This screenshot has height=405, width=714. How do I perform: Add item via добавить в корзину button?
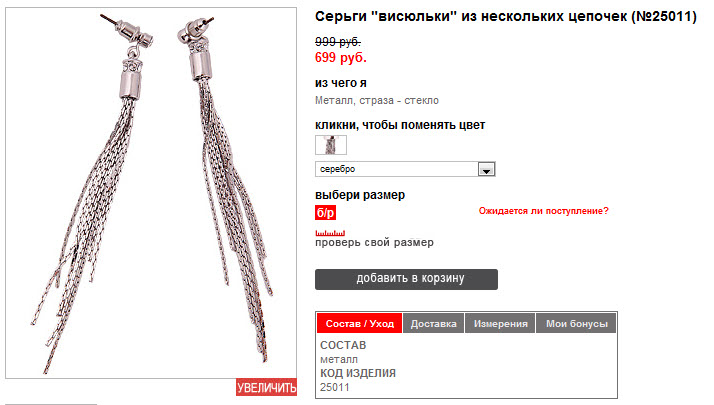point(406,279)
